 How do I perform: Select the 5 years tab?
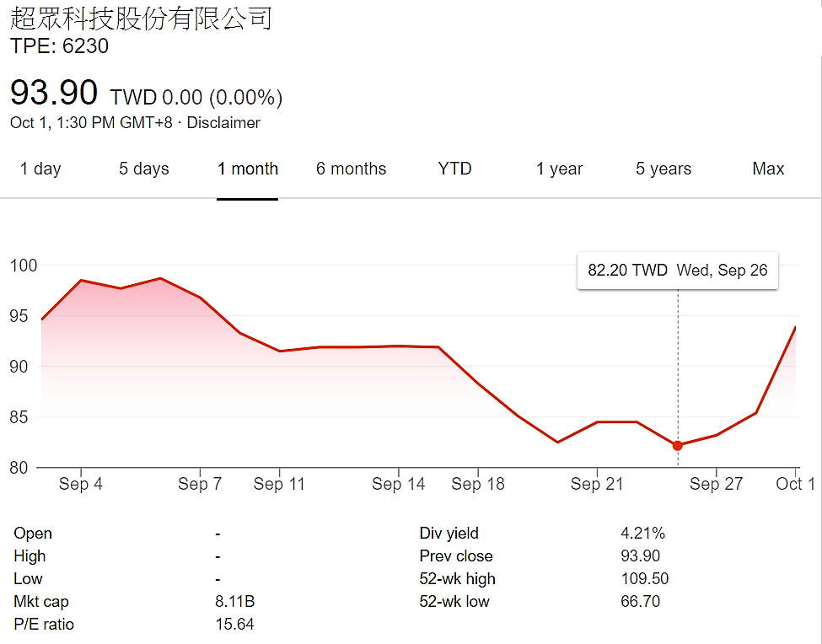(x=664, y=169)
